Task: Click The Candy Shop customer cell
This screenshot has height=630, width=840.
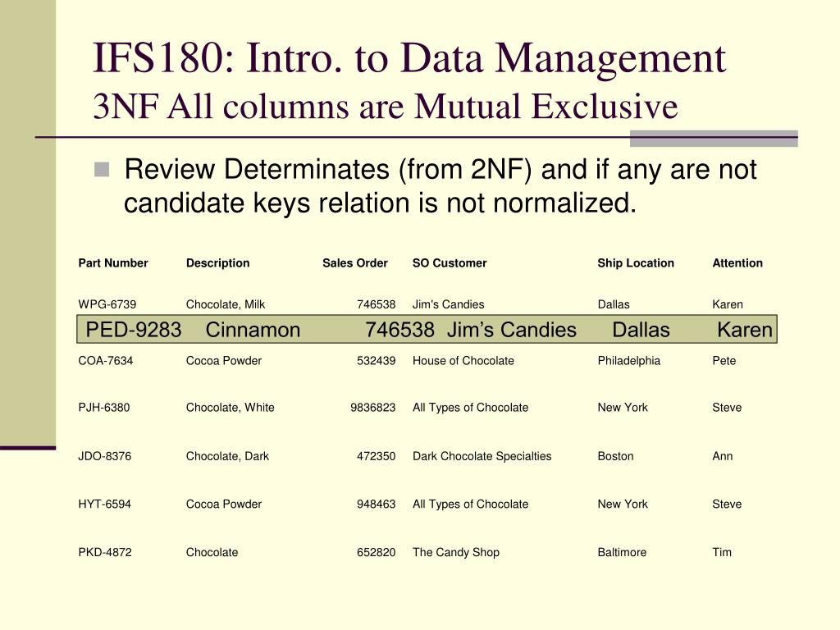Action: tap(456, 552)
